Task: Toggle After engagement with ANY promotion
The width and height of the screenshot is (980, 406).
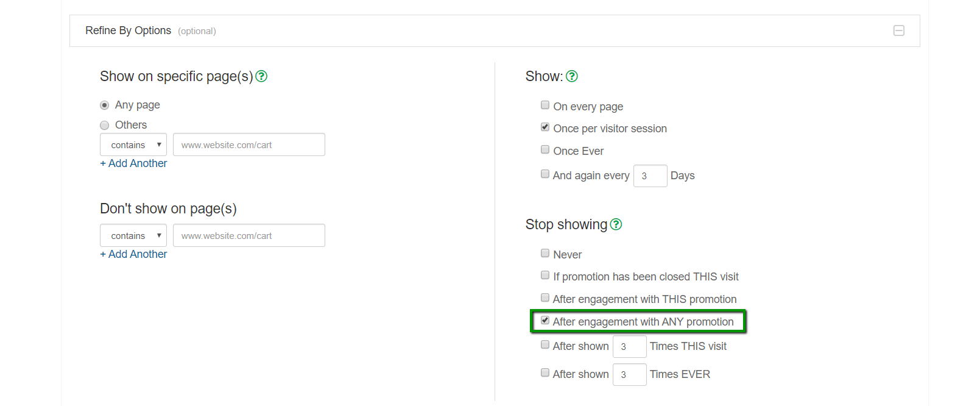Action: point(545,320)
